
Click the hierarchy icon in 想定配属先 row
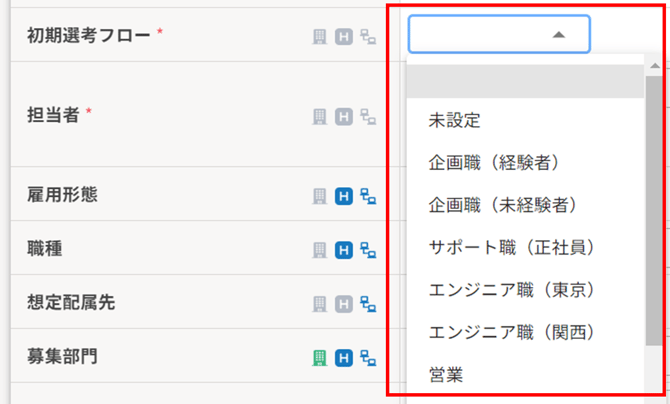368,303
